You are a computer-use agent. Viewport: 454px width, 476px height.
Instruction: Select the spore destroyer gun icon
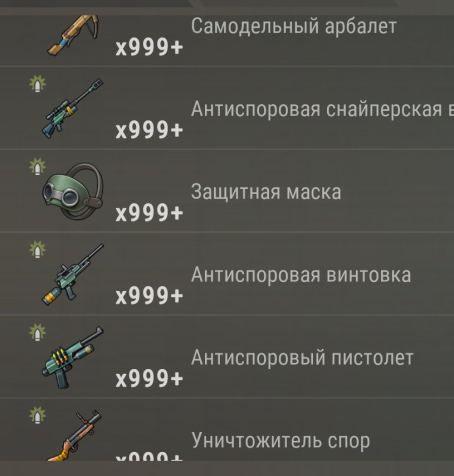point(73,435)
